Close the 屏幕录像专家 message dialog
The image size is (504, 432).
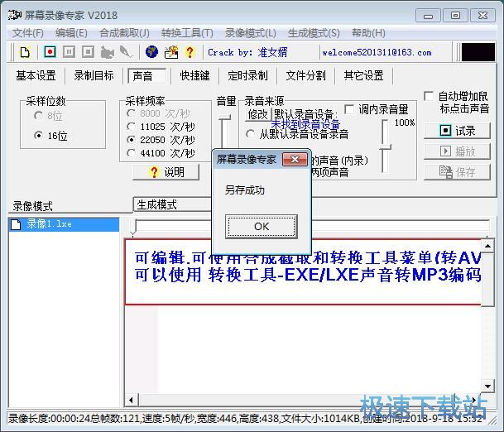click(295, 159)
